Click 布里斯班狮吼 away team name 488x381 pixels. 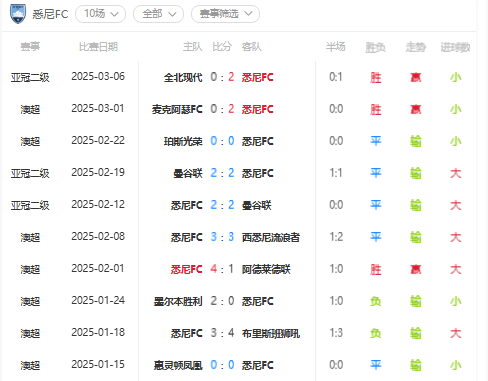[x=271, y=333]
